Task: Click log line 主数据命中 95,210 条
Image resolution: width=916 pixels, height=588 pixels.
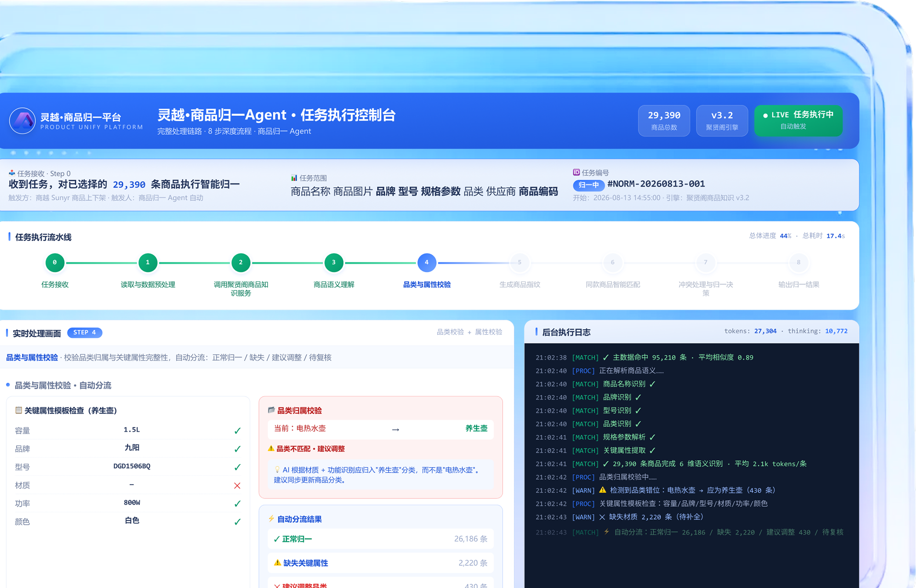Action: click(644, 357)
